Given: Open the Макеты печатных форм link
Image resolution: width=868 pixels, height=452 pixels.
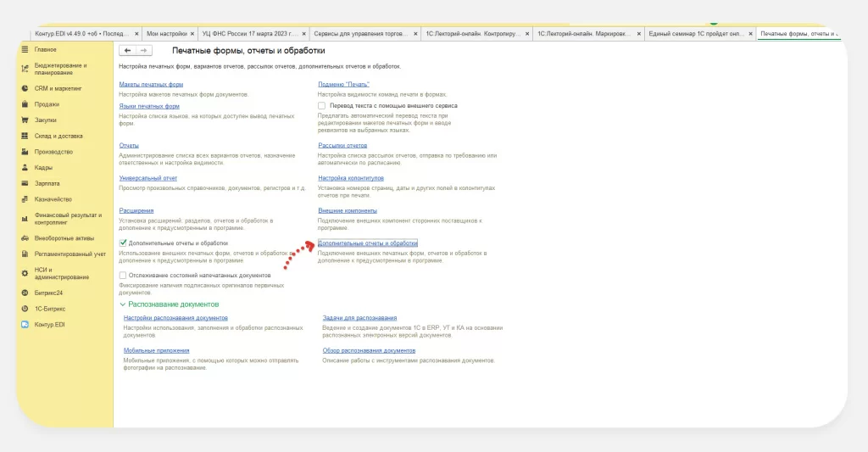Looking at the screenshot, I should click(151, 85).
